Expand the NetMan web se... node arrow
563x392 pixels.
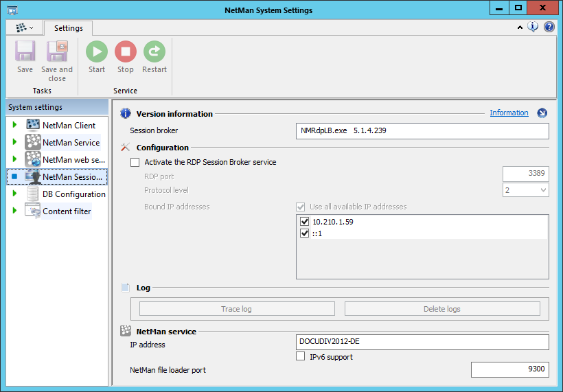14,159
